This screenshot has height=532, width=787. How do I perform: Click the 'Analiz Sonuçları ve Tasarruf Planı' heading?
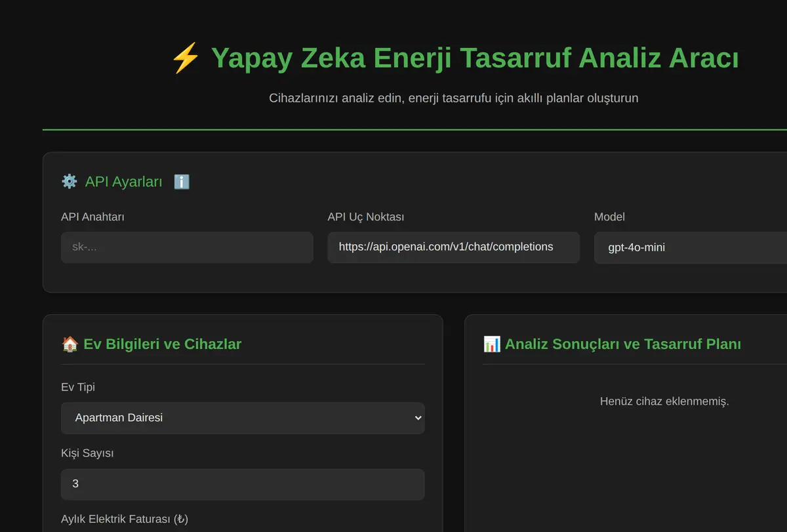(x=623, y=344)
